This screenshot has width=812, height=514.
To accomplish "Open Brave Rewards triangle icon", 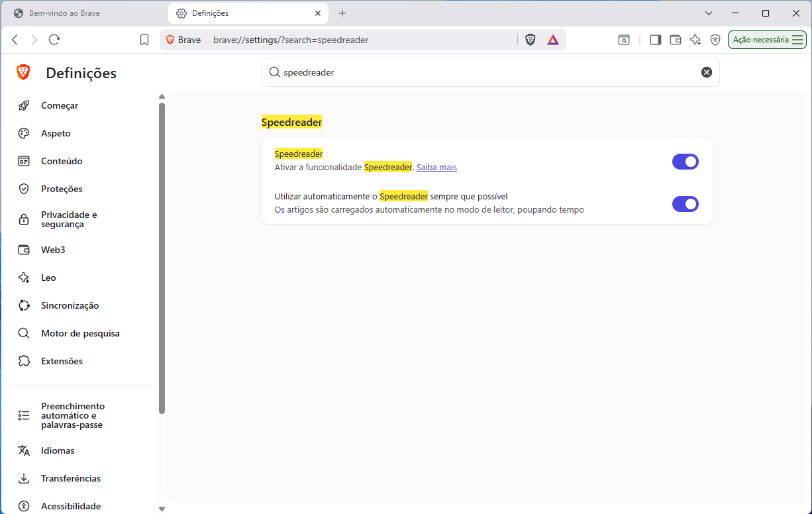I will point(553,40).
